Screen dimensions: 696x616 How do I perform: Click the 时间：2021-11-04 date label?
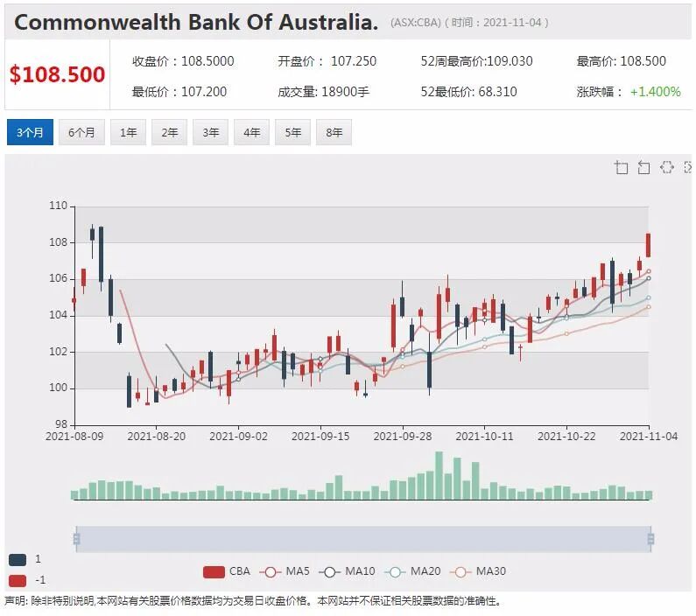pyautogui.click(x=497, y=23)
